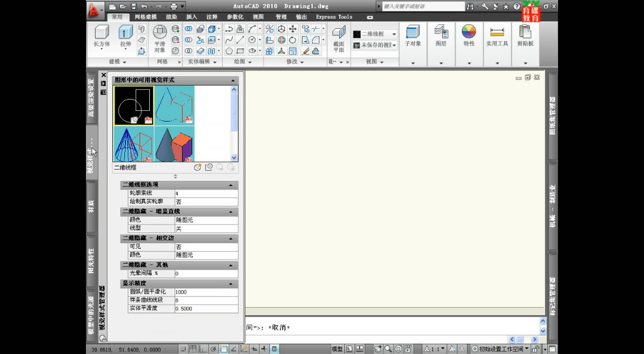Toggle quick properties in status bar
This screenshot has height=354, width=644.
[274, 349]
